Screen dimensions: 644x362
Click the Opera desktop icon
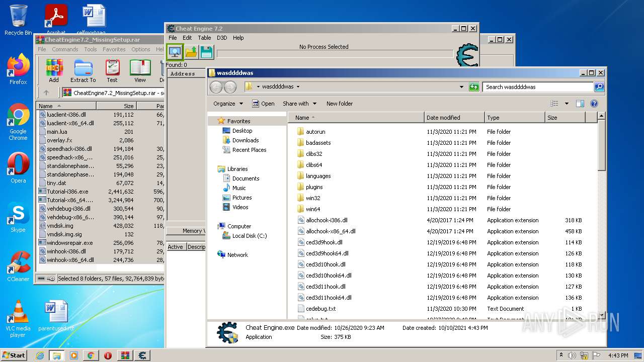(18, 168)
